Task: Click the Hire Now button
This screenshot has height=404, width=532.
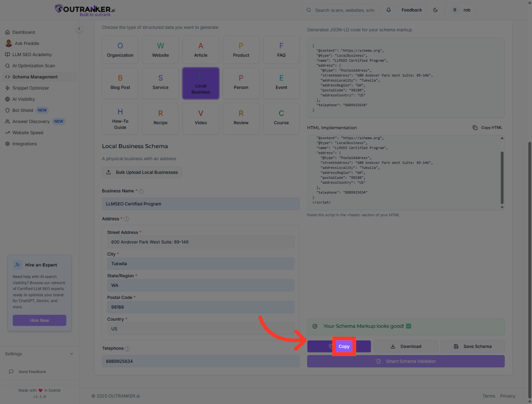Action: click(39, 321)
